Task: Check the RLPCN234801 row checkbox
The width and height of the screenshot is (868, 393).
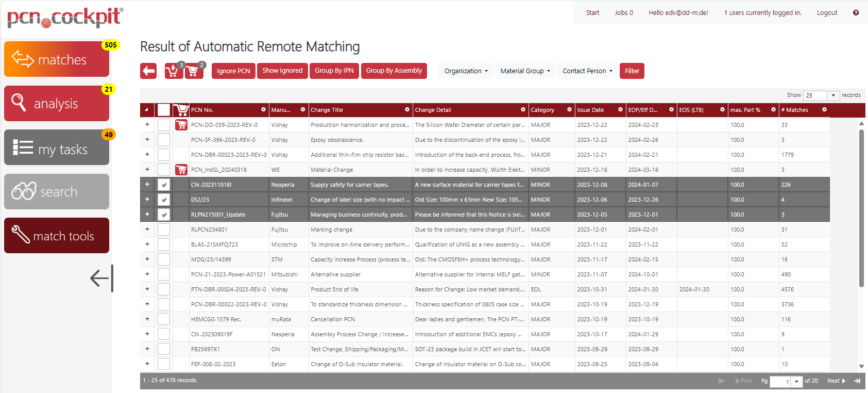Action: [x=164, y=230]
